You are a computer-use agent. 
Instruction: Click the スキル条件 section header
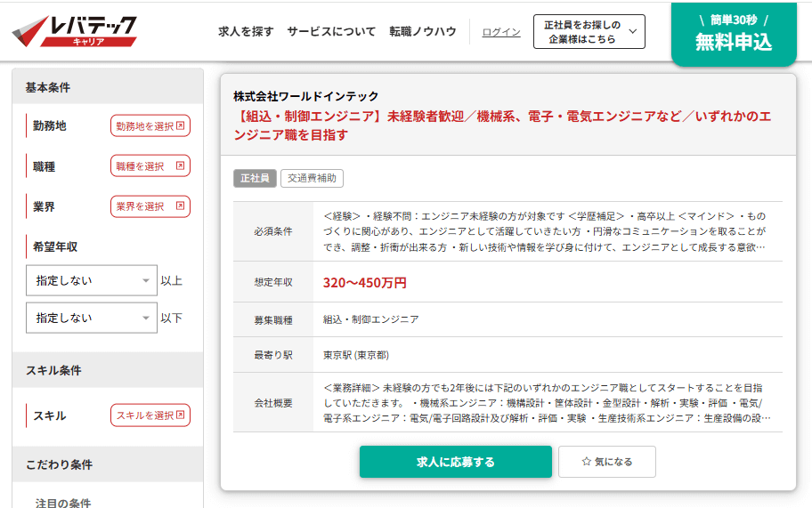[x=108, y=370]
